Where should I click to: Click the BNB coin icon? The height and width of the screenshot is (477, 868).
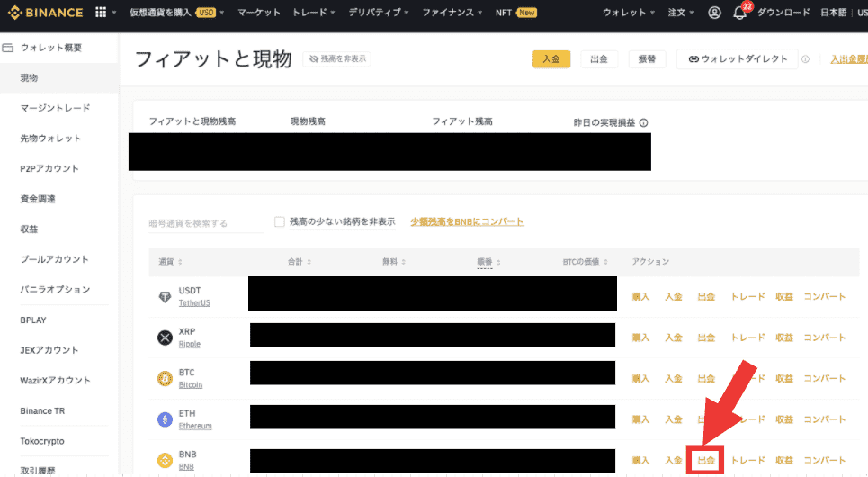165,461
